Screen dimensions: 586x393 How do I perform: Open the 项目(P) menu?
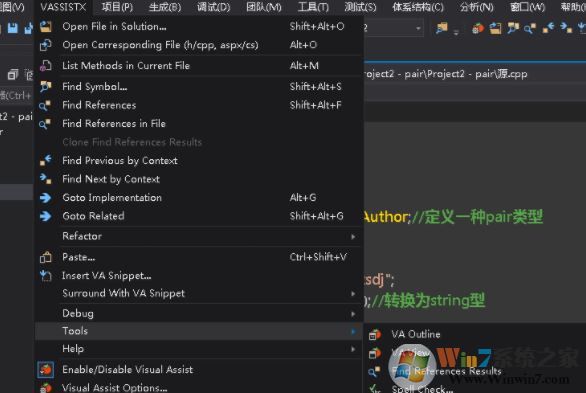[117, 7]
